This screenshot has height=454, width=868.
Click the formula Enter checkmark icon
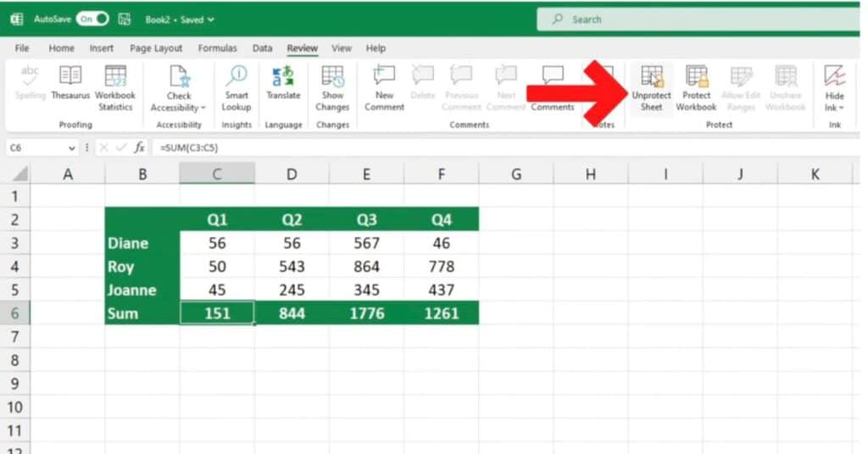coord(121,147)
